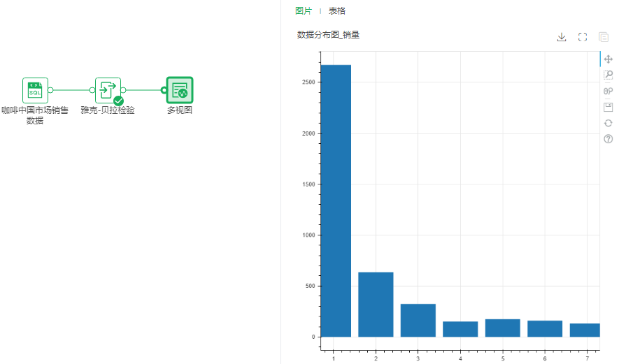This screenshot has height=364, width=619.
Task: Enable the Wheel Zoom tool
Action: [x=608, y=91]
